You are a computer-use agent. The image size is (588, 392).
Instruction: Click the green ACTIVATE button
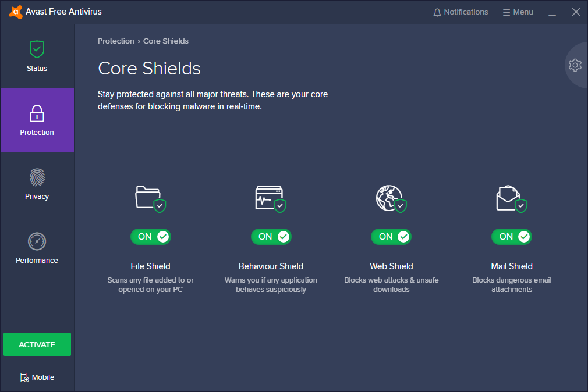37,344
